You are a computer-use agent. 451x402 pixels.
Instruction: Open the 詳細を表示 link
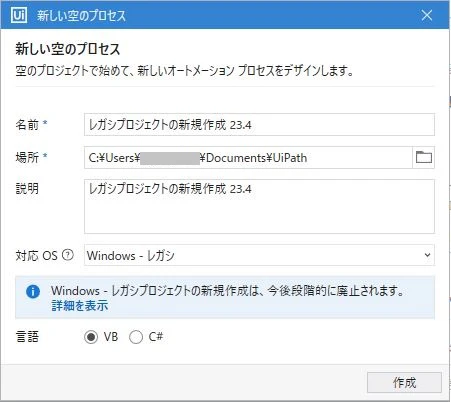(79, 306)
